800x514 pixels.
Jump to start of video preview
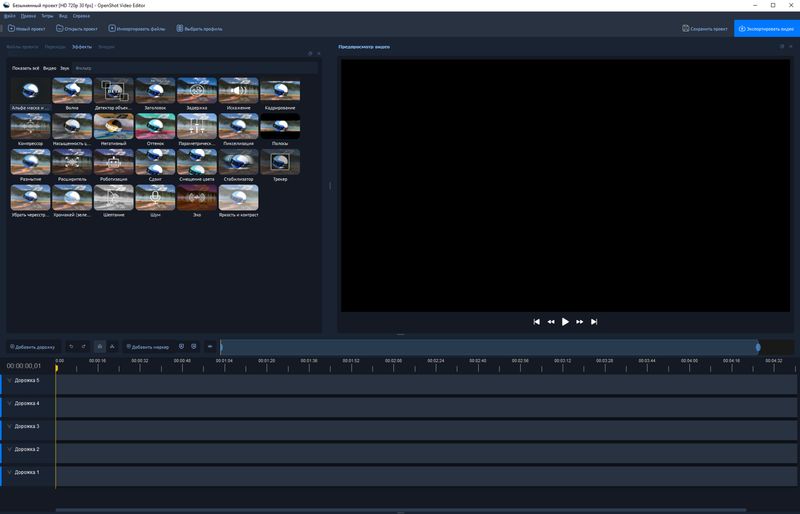point(537,322)
